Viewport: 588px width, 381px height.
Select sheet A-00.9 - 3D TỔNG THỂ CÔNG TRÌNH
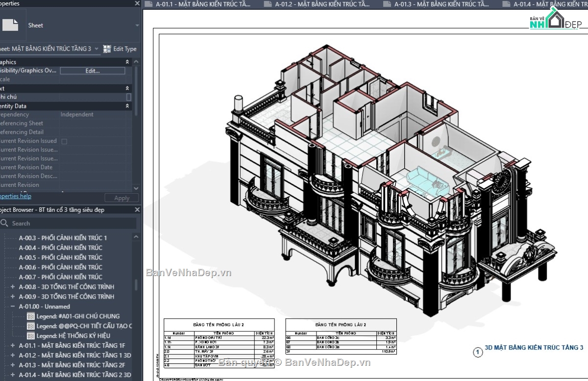67,297
